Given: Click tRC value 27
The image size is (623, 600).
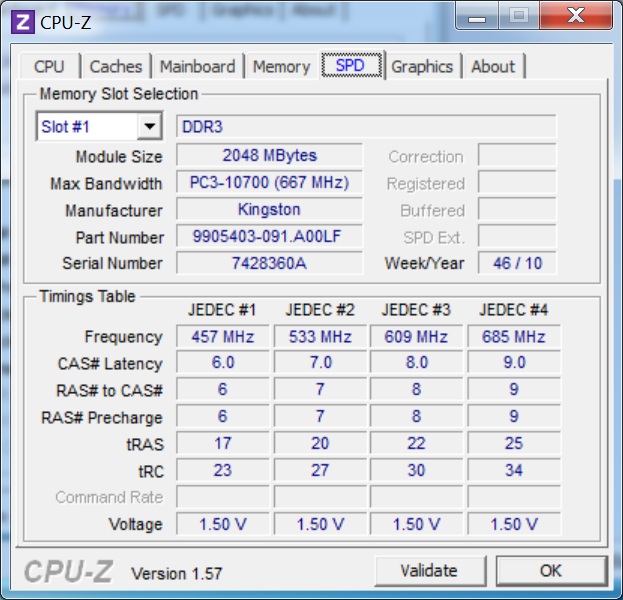Looking at the screenshot, I should 320,470.
